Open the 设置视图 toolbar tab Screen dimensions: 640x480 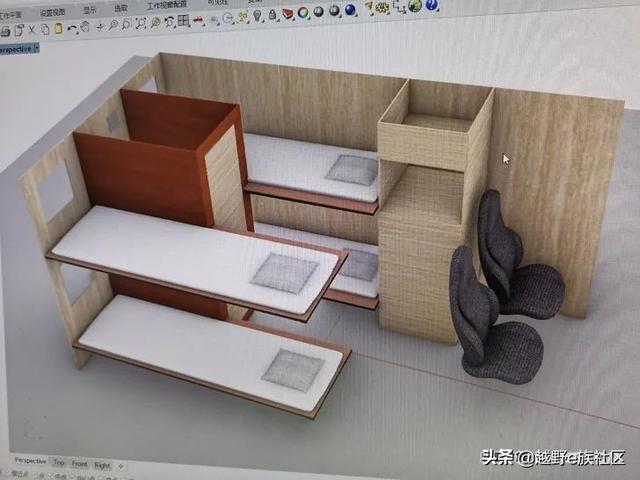pos(52,13)
